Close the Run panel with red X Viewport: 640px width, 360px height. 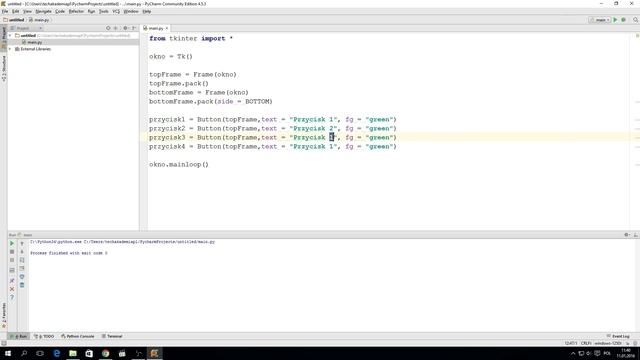tap(12, 289)
